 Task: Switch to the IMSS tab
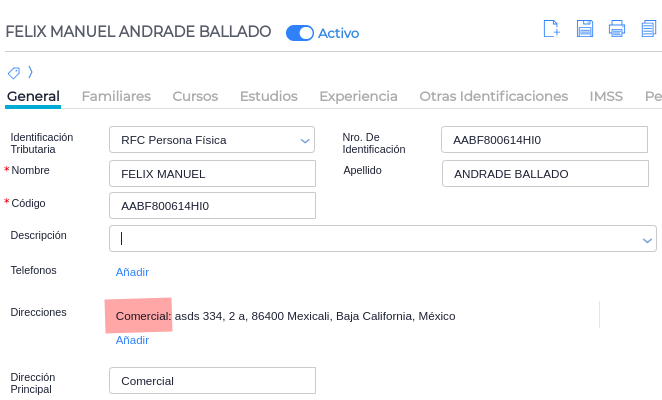[606, 97]
